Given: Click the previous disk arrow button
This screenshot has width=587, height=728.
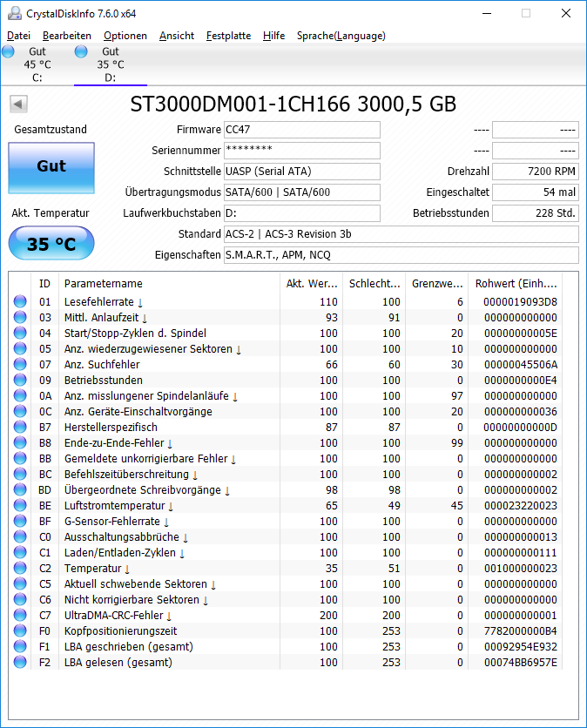Looking at the screenshot, I should pos(18,104).
